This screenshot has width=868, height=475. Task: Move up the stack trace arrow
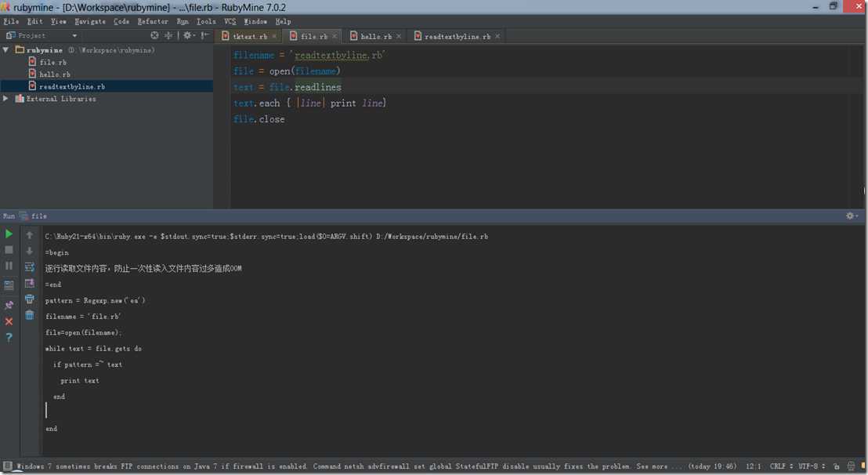click(x=29, y=235)
